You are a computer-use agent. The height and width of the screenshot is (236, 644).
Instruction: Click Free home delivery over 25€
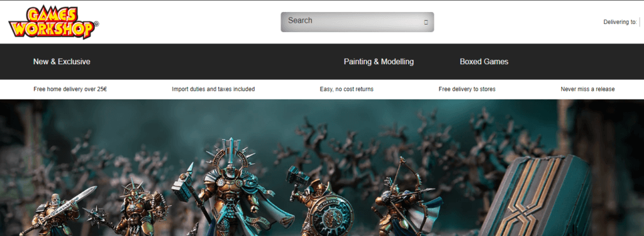(x=70, y=89)
